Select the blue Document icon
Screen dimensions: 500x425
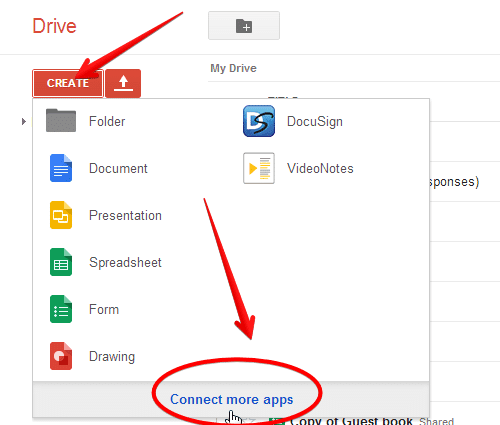61,168
